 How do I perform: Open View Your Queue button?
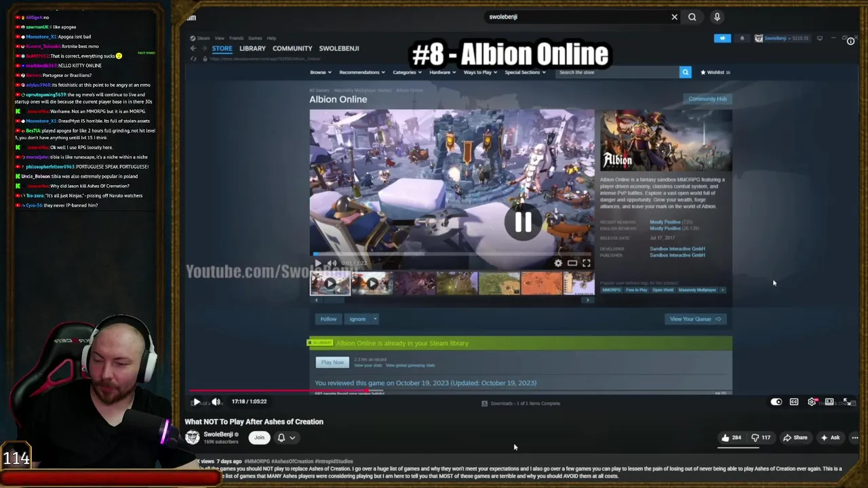(695, 319)
